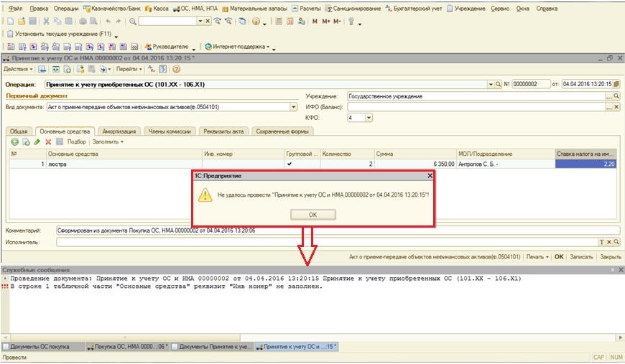The width and height of the screenshot is (625, 364).
Task: Clear the ИФО (Баланс) field with X
Action: (x=616, y=107)
